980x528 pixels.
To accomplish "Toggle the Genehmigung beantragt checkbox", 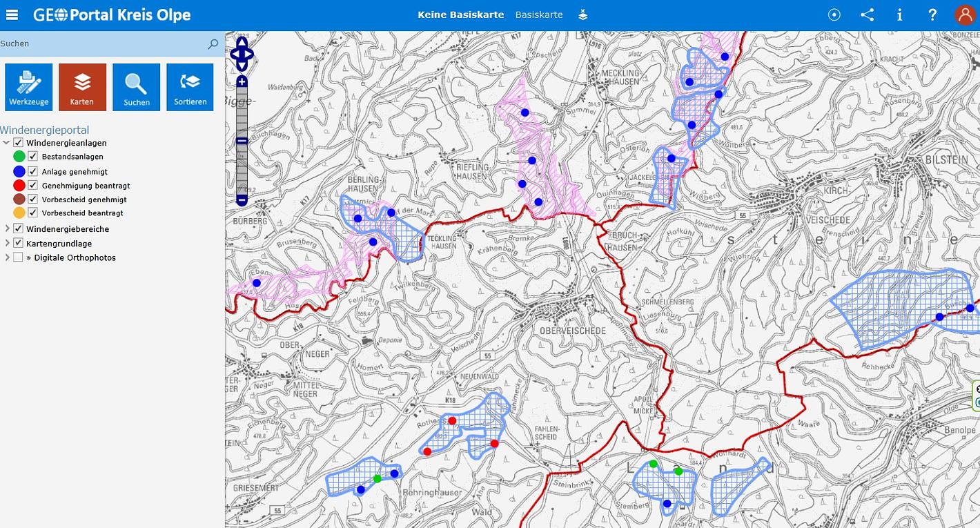I will [32, 186].
